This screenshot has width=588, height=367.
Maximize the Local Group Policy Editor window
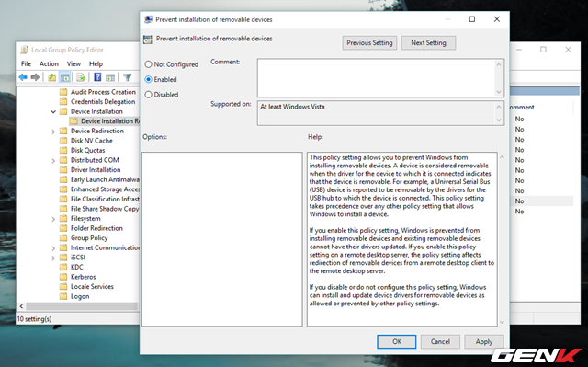(543, 50)
